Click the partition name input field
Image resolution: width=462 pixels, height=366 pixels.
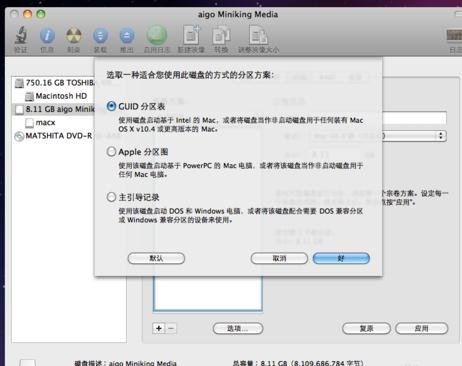[414, 118]
